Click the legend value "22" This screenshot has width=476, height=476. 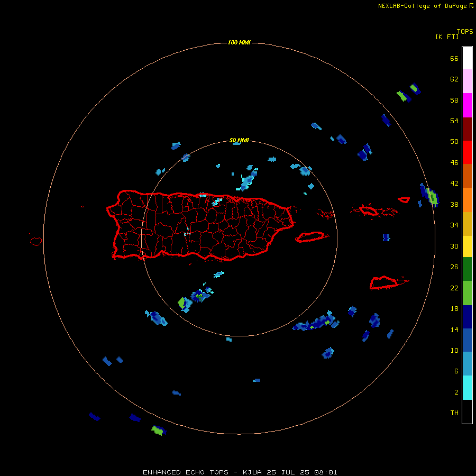[x=454, y=288]
